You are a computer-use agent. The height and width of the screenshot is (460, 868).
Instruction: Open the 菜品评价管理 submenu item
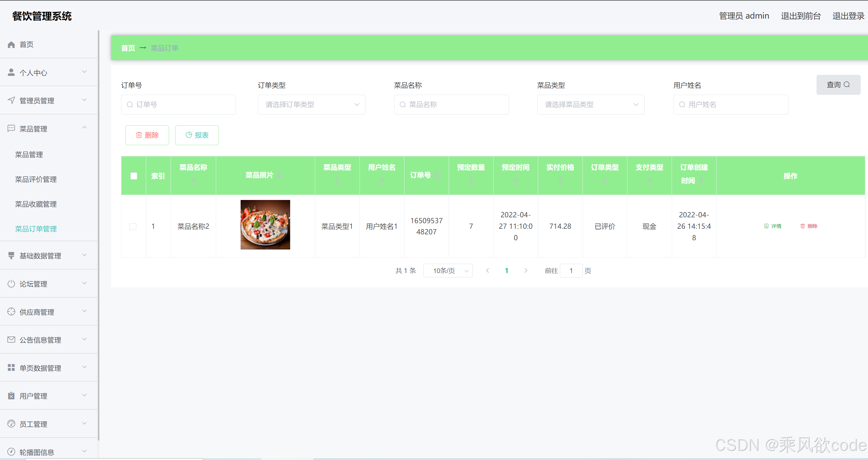tap(36, 180)
